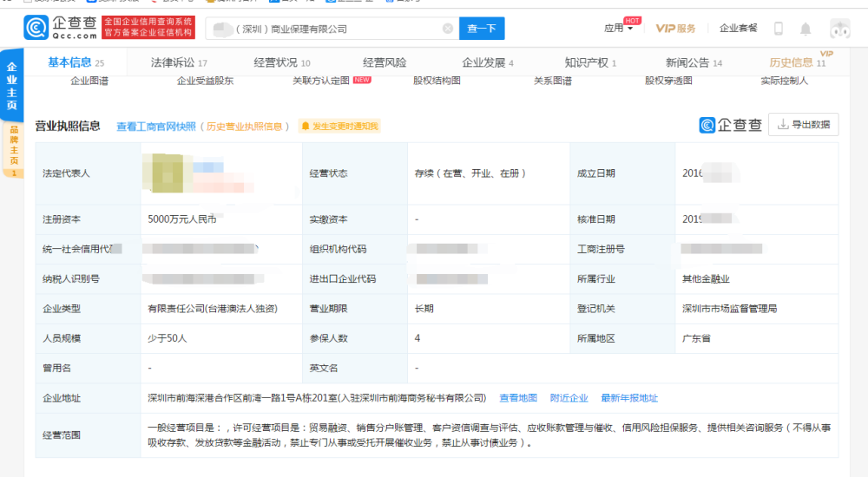Clear the search box with the X icon

tap(448, 29)
